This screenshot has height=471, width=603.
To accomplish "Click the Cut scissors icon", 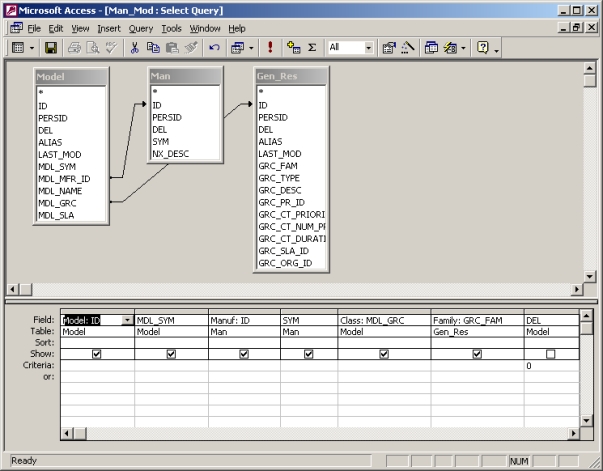I will tap(134, 48).
